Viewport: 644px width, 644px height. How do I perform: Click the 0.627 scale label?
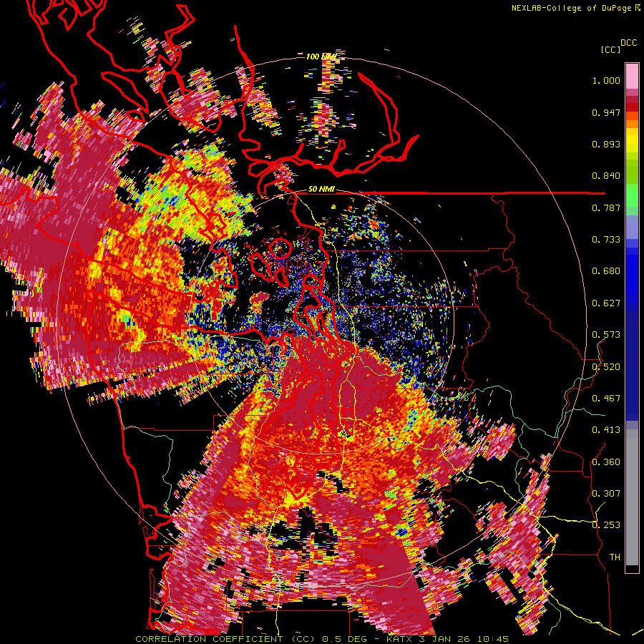[606, 303]
